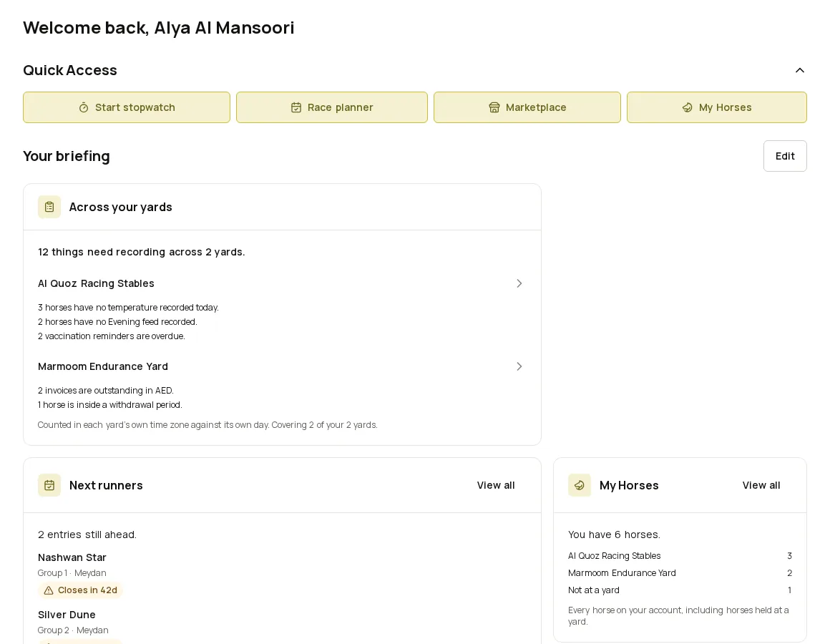Click the stopwatch icon in Start stopwatch
The height and width of the screenshot is (644, 830).
[x=84, y=108]
